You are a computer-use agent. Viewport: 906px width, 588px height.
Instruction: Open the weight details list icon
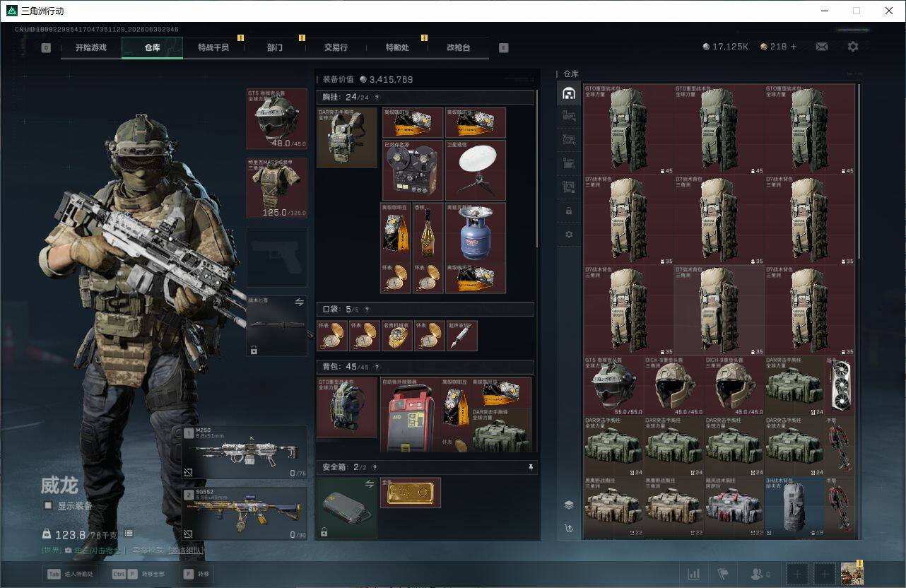(129, 533)
